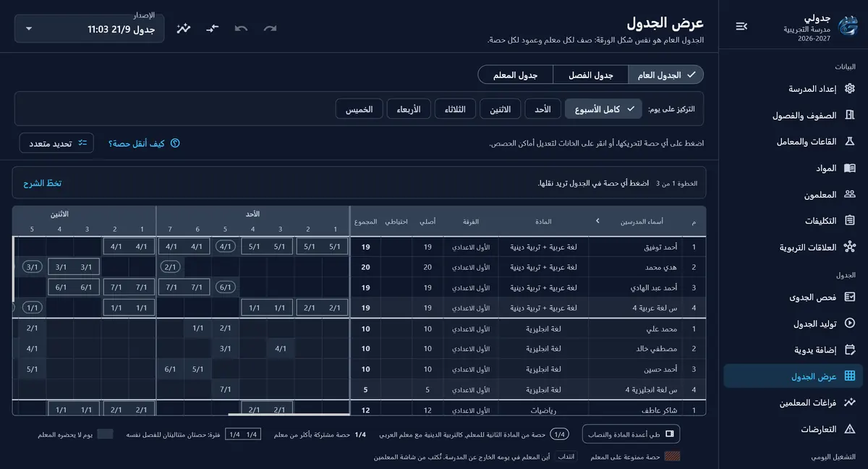Open القاعات والمعامل flask icon
868x469 pixels.
tap(850, 142)
